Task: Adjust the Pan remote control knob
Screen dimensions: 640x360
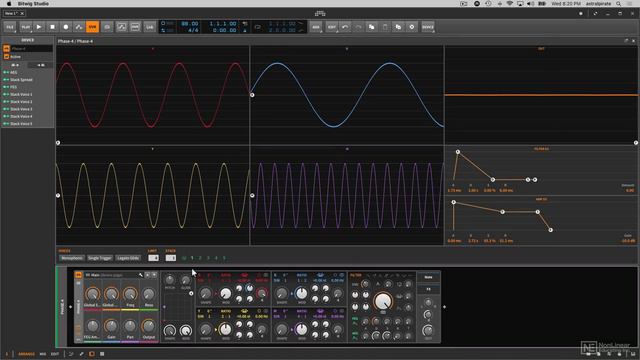Action: pos(130,326)
